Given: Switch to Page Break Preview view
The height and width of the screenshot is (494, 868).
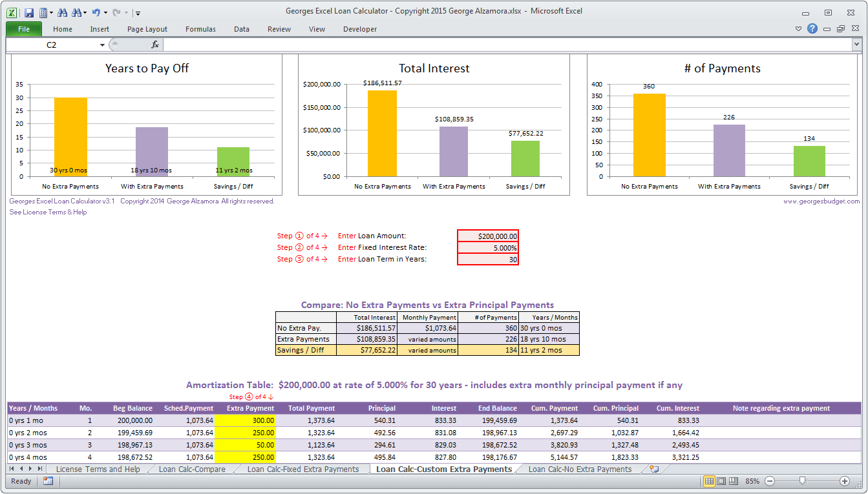Looking at the screenshot, I should 734,481.
